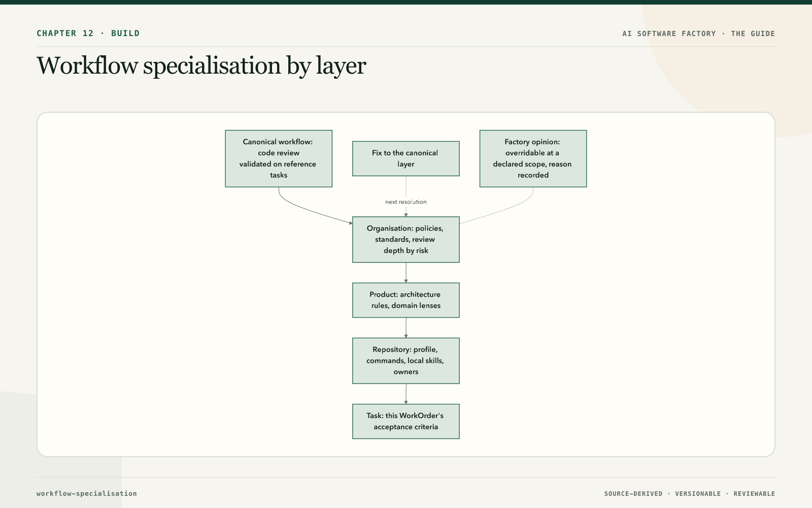Viewport: 812px width, 508px height.
Task: Click the 'Workflow specialisation by layer' heading
Action: 201,66
